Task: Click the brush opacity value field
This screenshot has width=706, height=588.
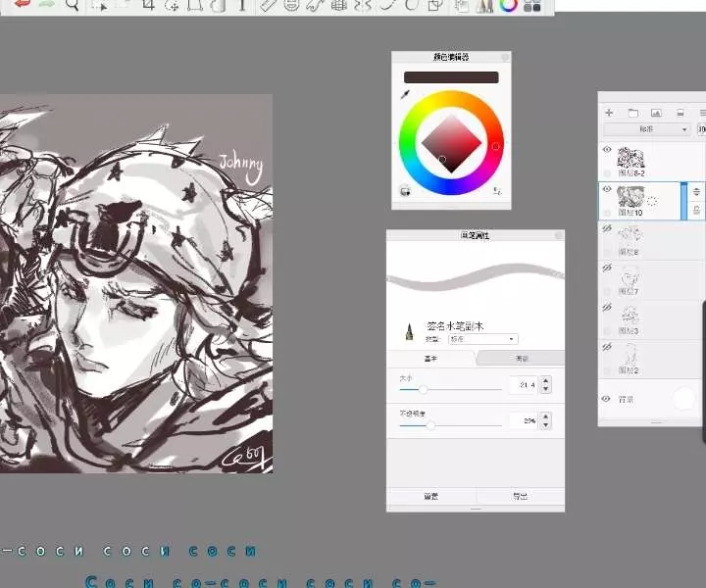Action: point(524,420)
